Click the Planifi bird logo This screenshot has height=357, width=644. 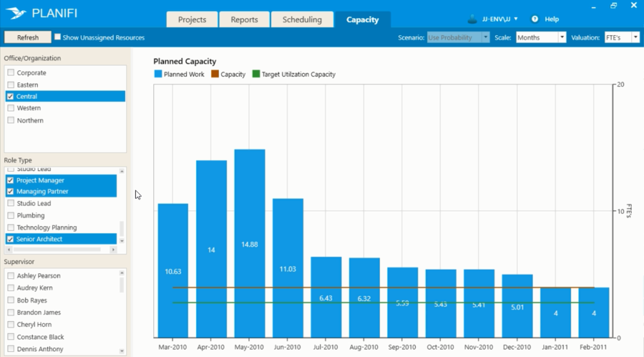point(16,13)
